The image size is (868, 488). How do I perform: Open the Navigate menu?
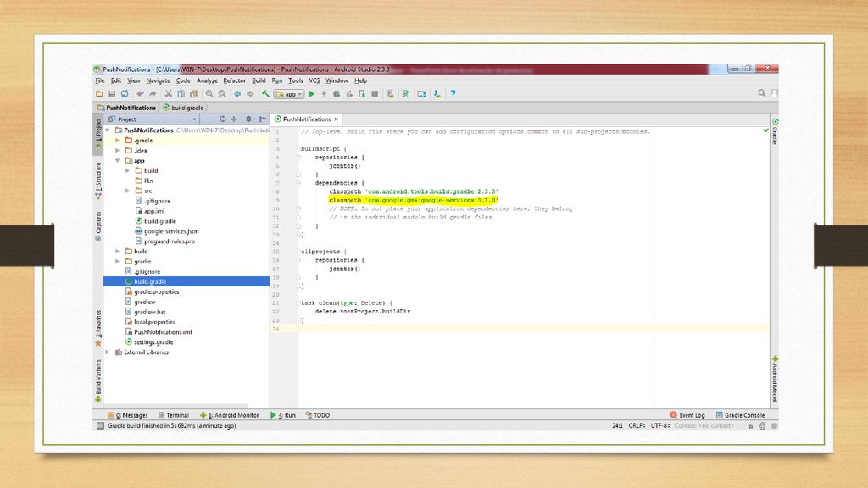click(x=158, y=80)
